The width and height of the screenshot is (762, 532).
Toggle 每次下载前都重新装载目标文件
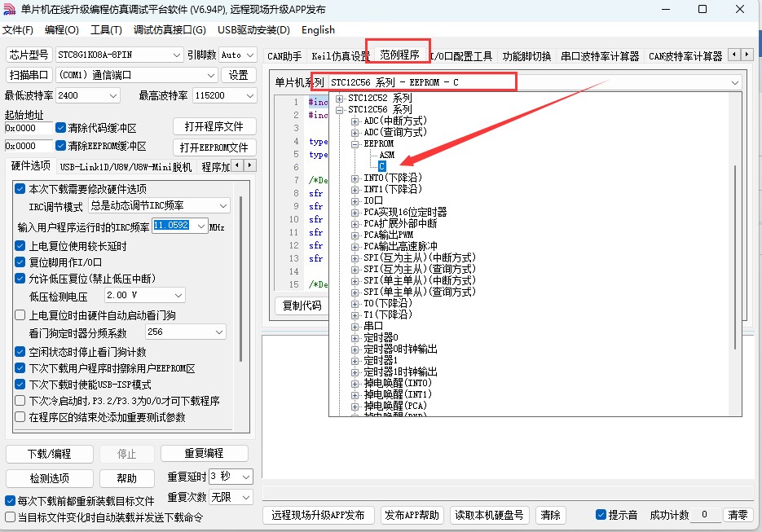pos(10,500)
